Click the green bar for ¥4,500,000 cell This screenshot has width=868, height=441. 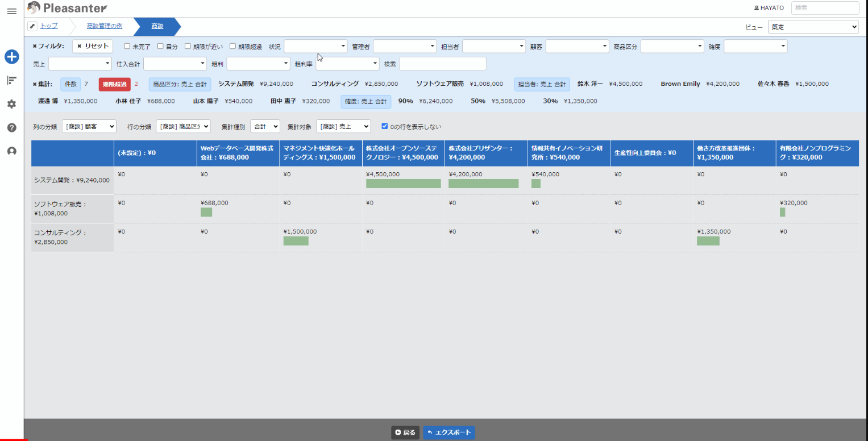(403, 184)
